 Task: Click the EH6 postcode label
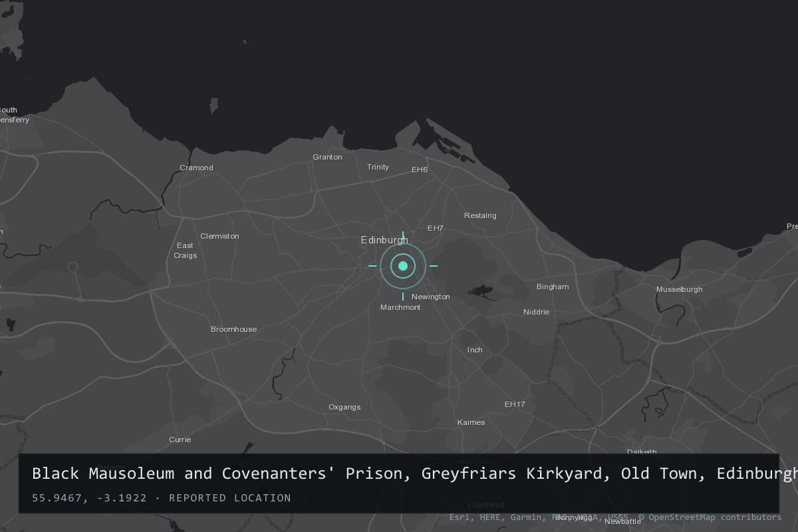[x=420, y=170]
